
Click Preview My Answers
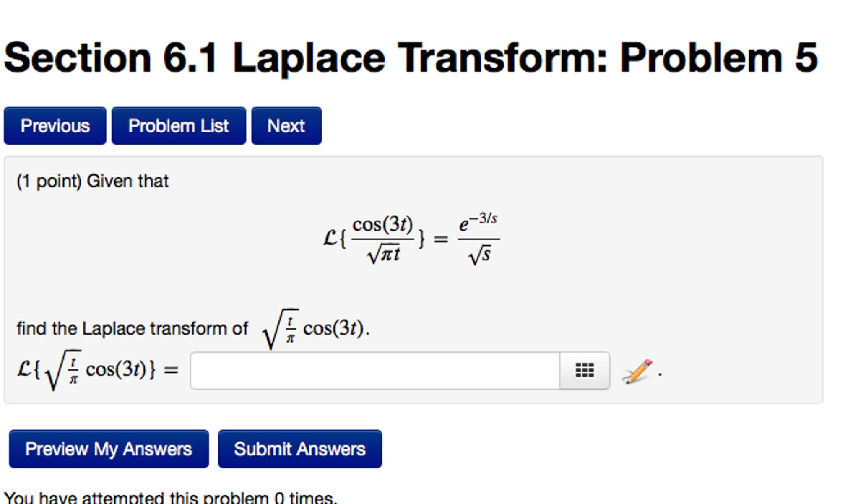coord(109,449)
